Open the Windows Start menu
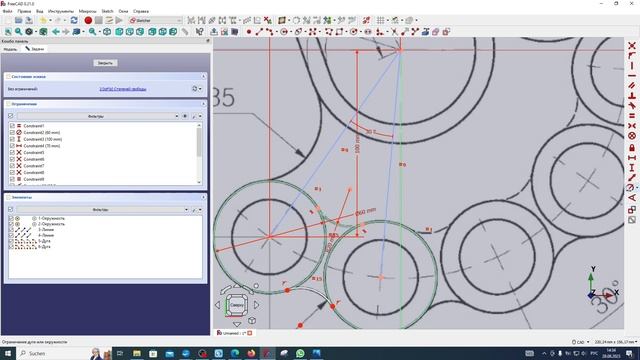The height and width of the screenshot is (360, 640). point(7,353)
